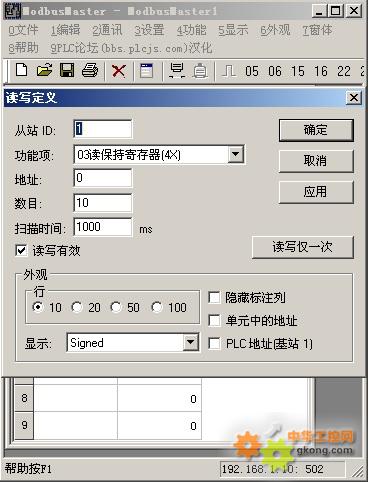Screen dimensions: 368x482
Task: Open the 1编辑 menu
Action: (65, 30)
